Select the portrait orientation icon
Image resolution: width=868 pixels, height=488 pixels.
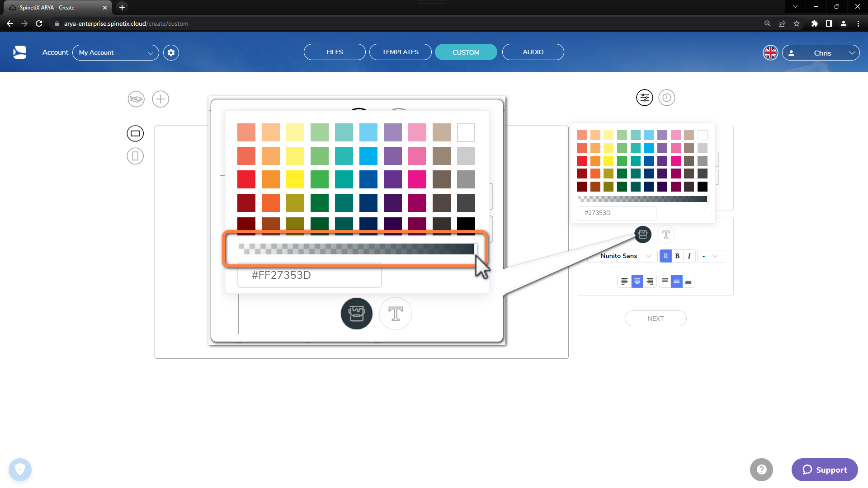click(x=135, y=156)
